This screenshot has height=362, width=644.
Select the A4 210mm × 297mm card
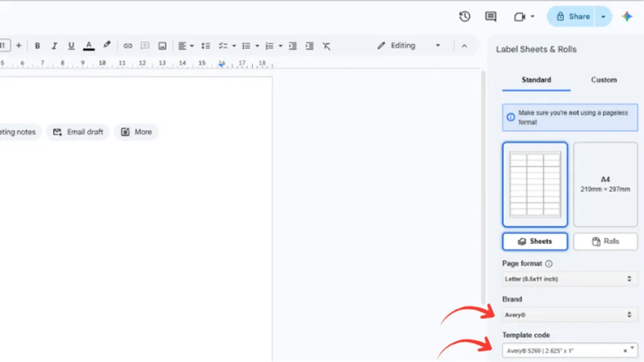[605, 184]
